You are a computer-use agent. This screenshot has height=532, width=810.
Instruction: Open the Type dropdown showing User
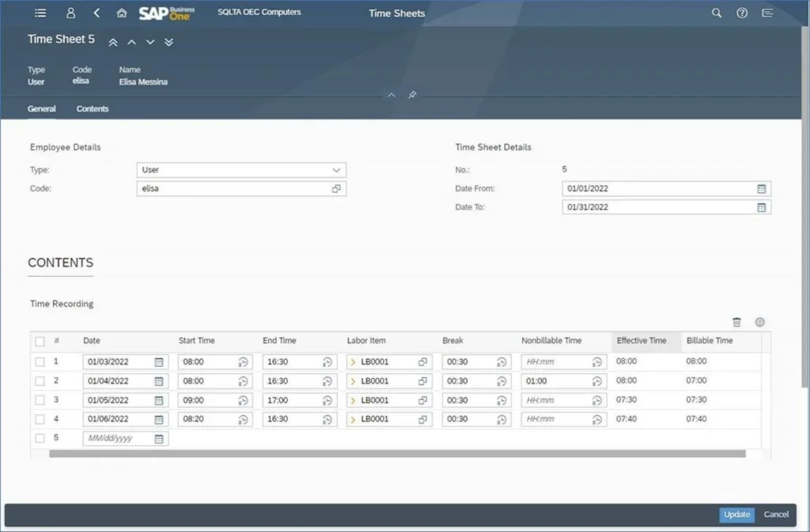(x=241, y=170)
